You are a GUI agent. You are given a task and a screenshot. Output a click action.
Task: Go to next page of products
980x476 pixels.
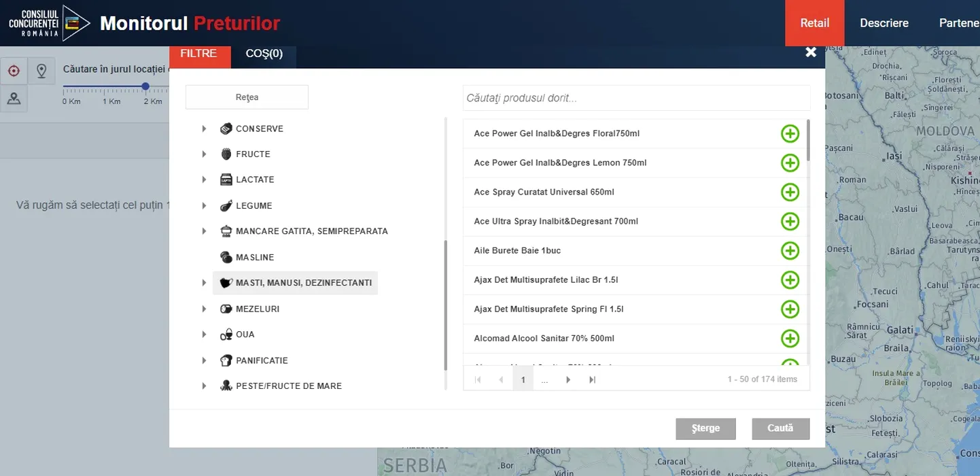coord(568,379)
